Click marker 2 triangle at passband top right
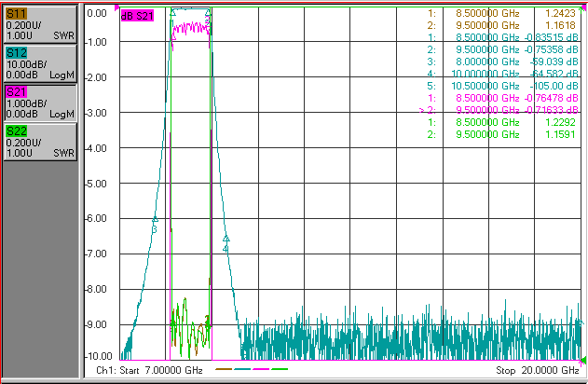 click(x=208, y=13)
